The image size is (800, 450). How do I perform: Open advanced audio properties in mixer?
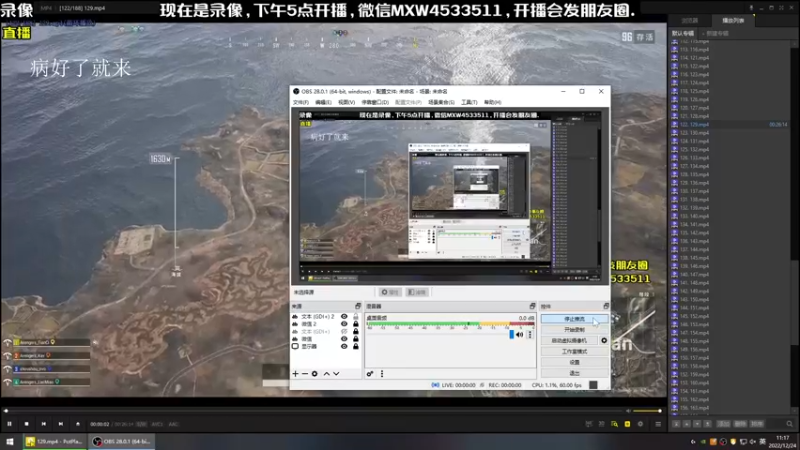point(370,374)
